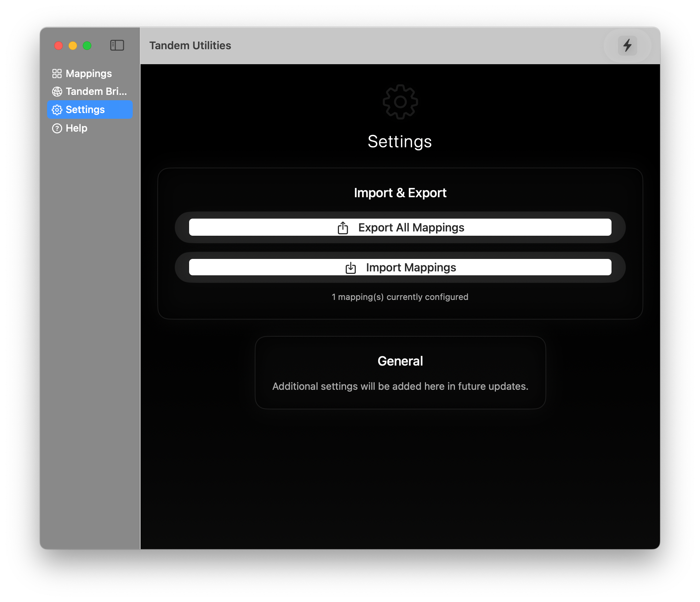The width and height of the screenshot is (700, 602).
Task: Click the General section heading
Action: [x=400, y=361]
